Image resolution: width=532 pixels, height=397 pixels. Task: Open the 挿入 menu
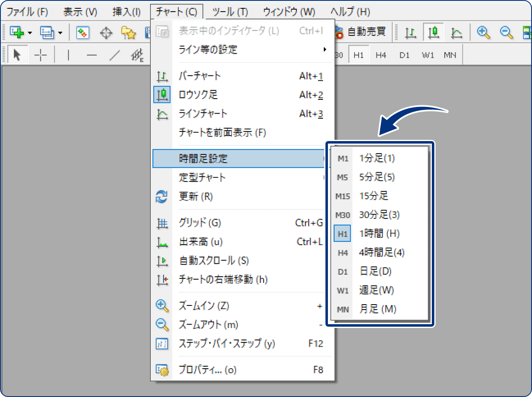(x=127, y=12)
